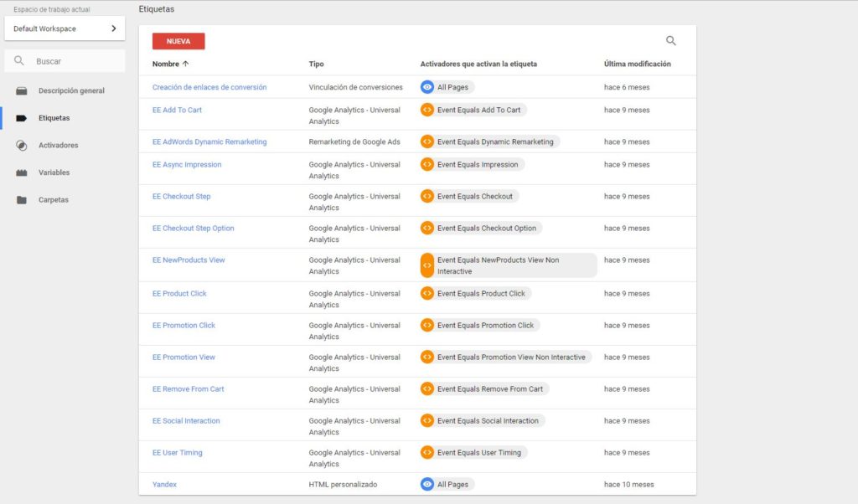Click orange icon of Event Equals Promotion Click
This screenshot has height=504, width=858.
(x=427, y=325)
